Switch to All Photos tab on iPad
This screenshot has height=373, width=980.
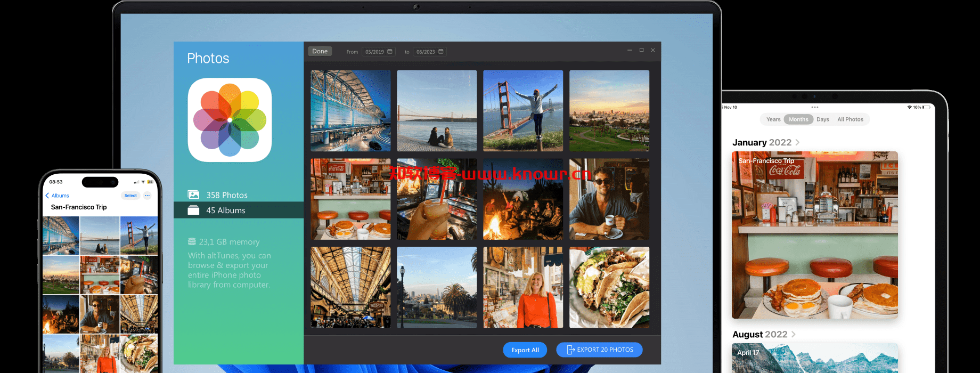(x=850, y=119)
